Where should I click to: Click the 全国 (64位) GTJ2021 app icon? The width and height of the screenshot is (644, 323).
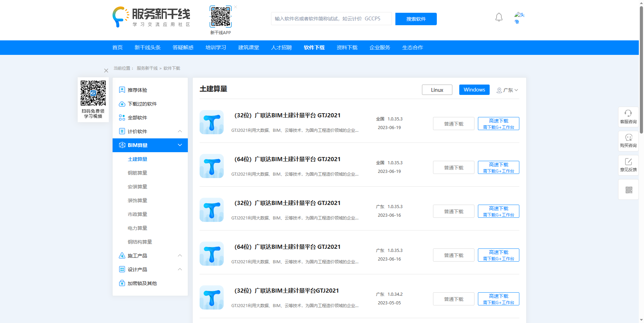pos(212,166)
